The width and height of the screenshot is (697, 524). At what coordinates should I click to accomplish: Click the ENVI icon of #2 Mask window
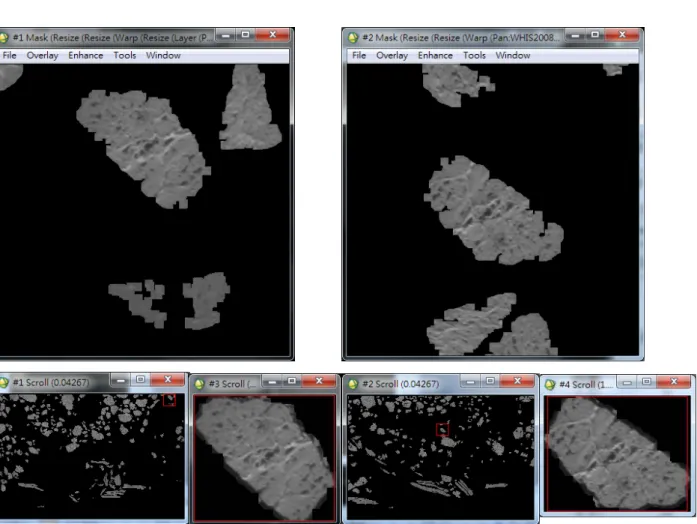(353, 37)
